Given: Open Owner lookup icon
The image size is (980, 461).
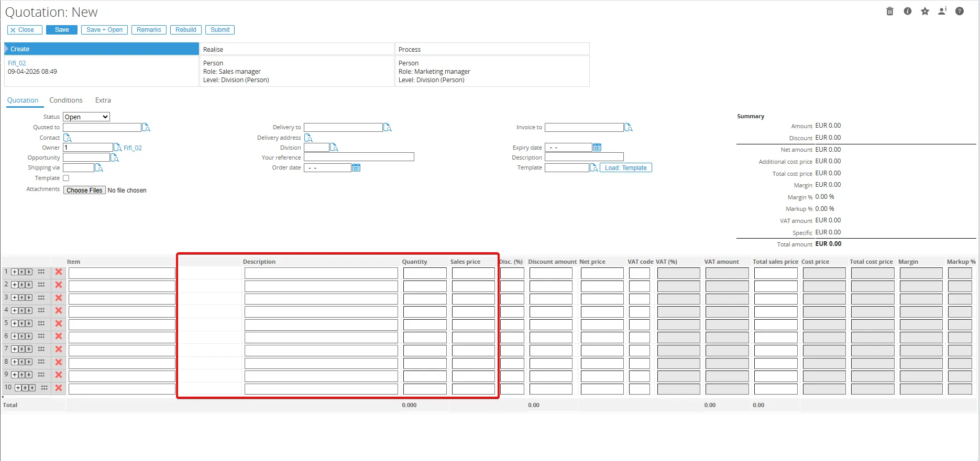Looking at the screenshot, I should click(x=118, y=148).
